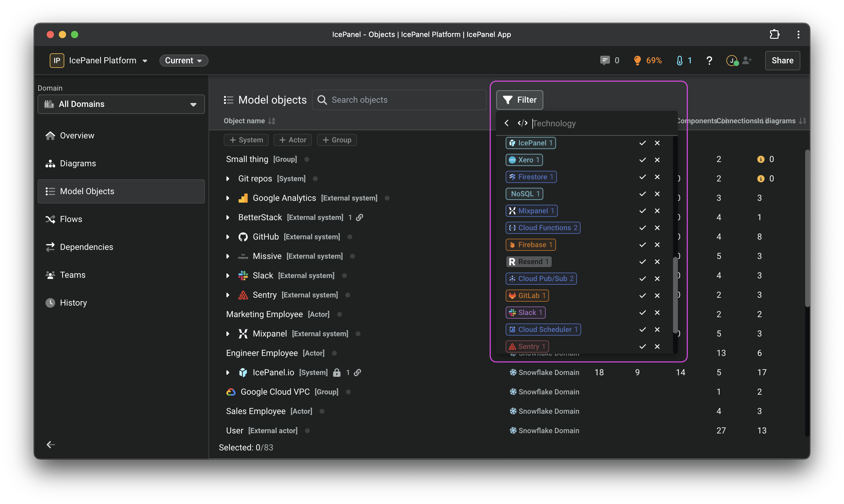Go to the Flows section

[71, 219]
